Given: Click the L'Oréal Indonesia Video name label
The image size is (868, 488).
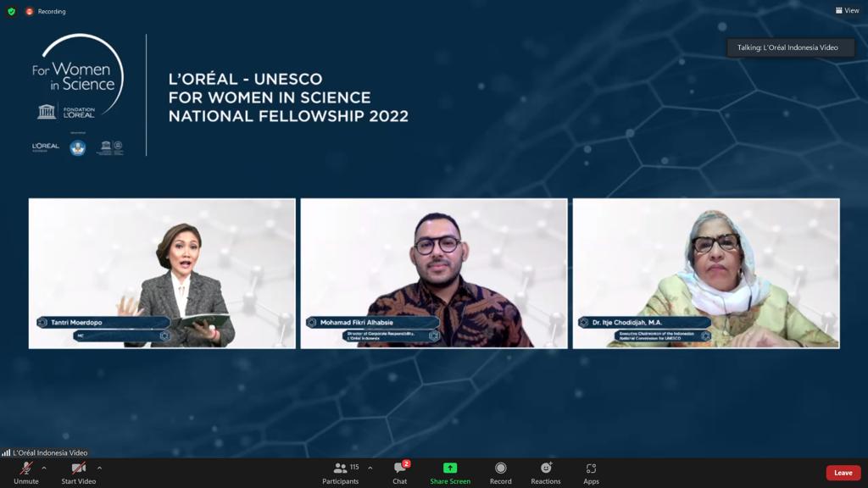Looking at the screenshot, I should (x=50, y=452).
